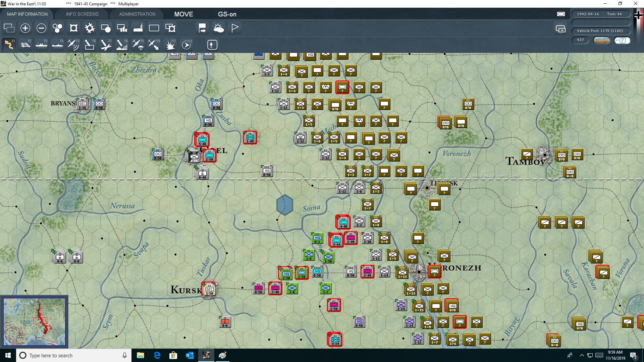This screenshot has height=362, width=644.
Task: Click the Vehicle Pool 117K readout
Action: pyautogui.click(x=601, y=31)
